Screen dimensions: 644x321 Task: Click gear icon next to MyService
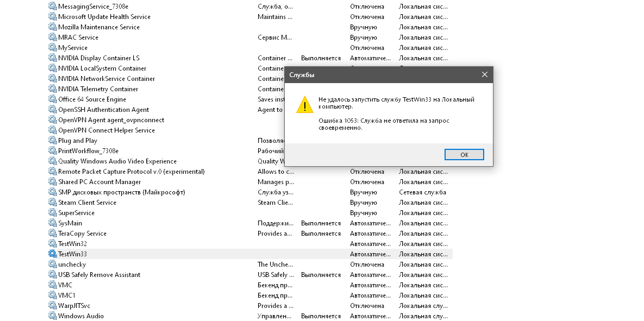tap(52, 47)
